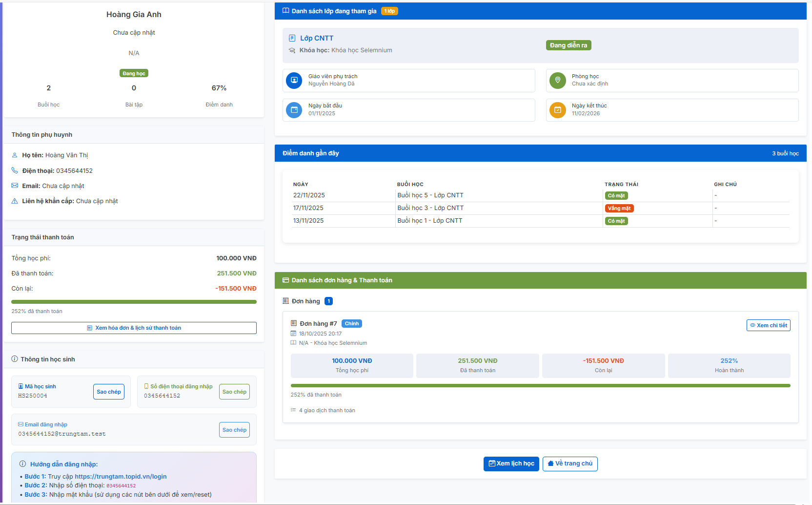Open the class schedule with Xem lịch học
Viewport: 812px width, 505px height.
511,463
